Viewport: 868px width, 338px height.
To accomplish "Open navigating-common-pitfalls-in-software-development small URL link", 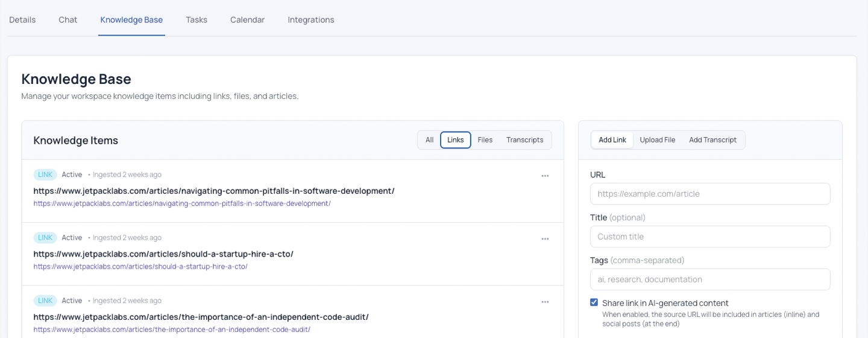I will point(182,203).
